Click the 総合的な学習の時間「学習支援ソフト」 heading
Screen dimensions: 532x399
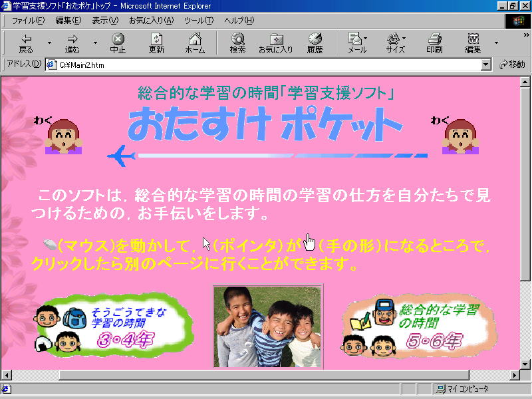click(266, 92)
